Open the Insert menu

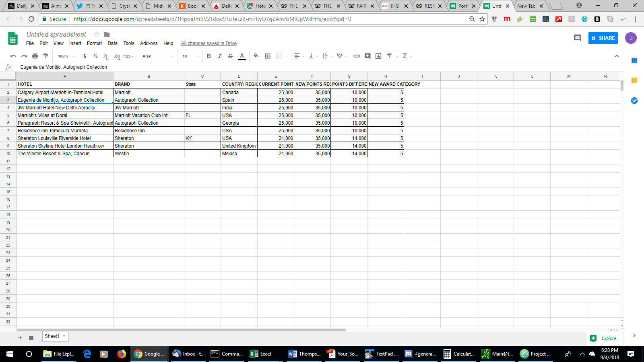point(75,43)
